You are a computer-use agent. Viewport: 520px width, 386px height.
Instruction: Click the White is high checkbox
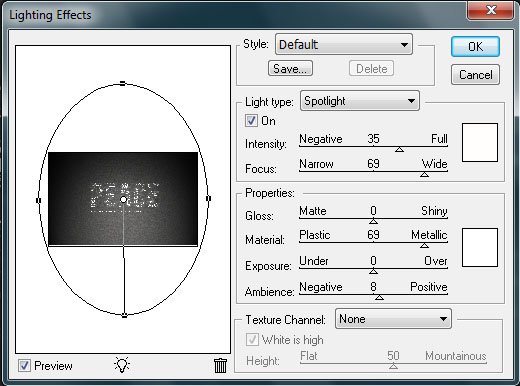tap(252, 340)
